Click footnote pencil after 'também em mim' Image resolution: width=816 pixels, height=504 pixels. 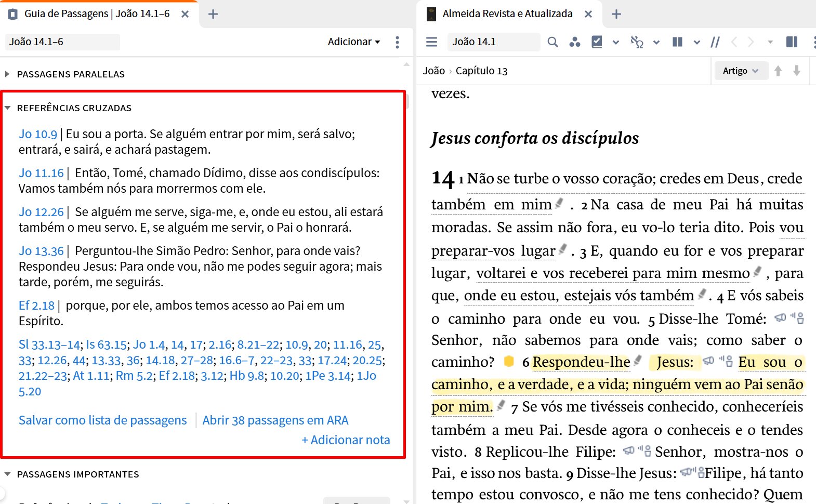(559, 203)
